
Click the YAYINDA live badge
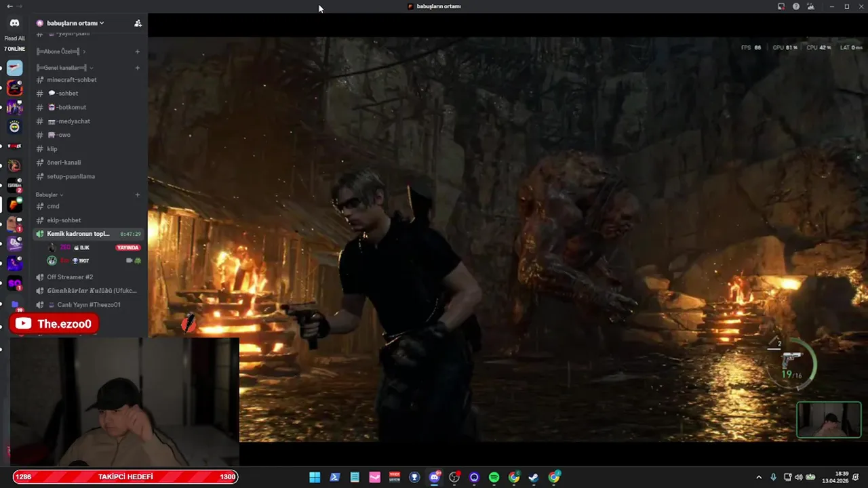coord(127,247)
